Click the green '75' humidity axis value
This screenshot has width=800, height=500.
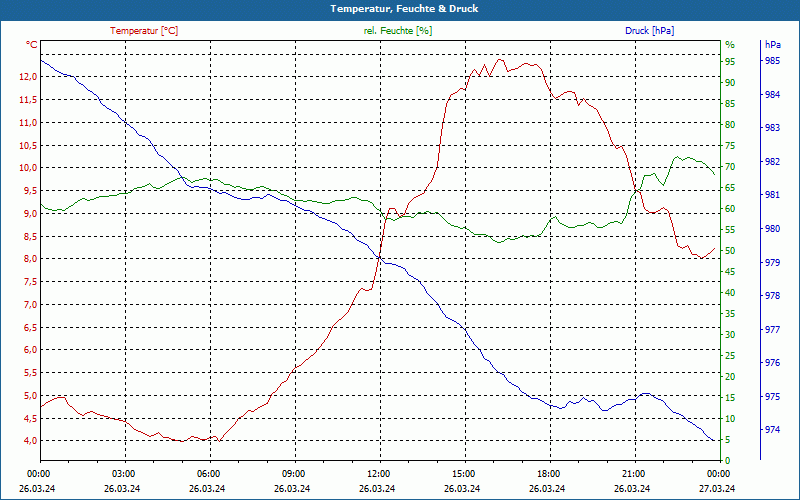click(x=730, y=146)
